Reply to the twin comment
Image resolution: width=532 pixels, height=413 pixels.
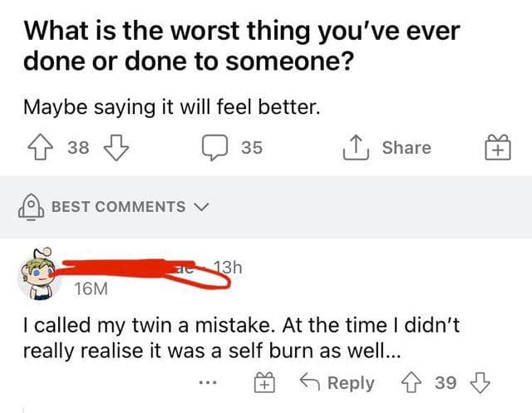[339, 382]
